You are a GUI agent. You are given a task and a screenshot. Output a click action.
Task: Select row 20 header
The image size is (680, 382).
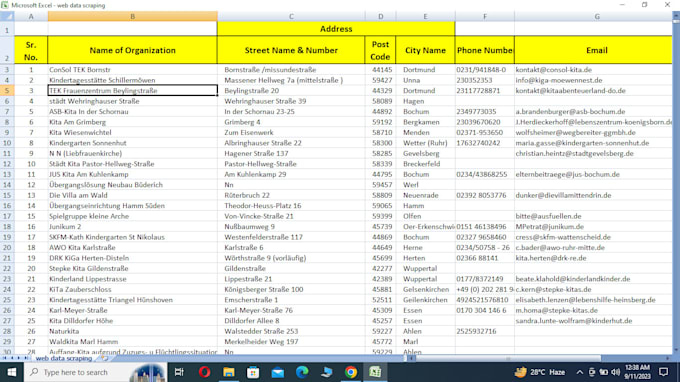(x=7, y=248)
